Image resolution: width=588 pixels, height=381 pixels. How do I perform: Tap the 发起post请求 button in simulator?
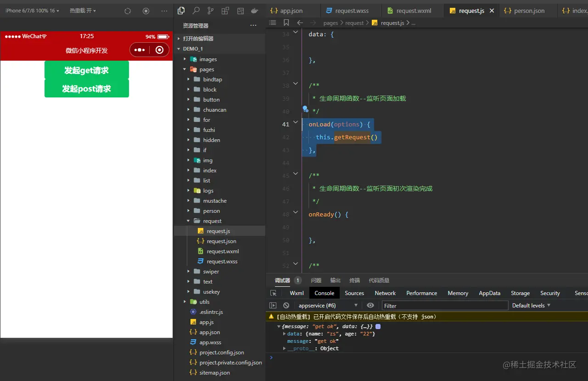click(87, 89)
